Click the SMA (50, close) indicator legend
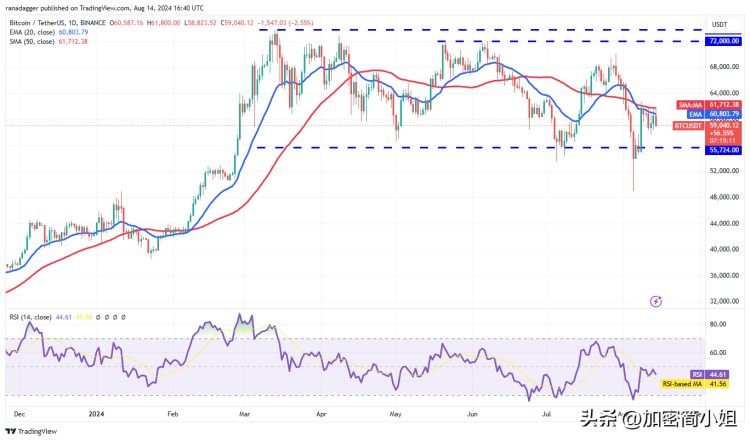The width and height of the screenshot is (750, 441). pos(48,42)
